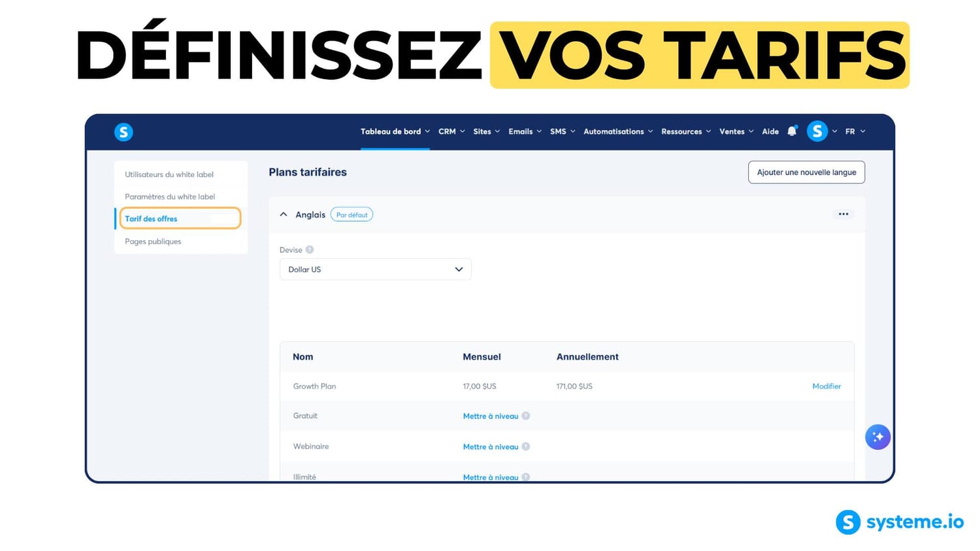980x551 pixels.
Task: Click the 171,00 $US annual price
Action: click(x=574, y=386)
